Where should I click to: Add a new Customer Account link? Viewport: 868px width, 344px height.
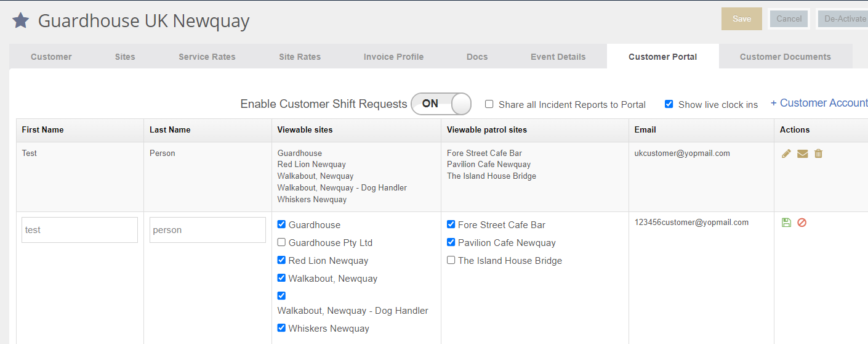(x=819, y=103)
